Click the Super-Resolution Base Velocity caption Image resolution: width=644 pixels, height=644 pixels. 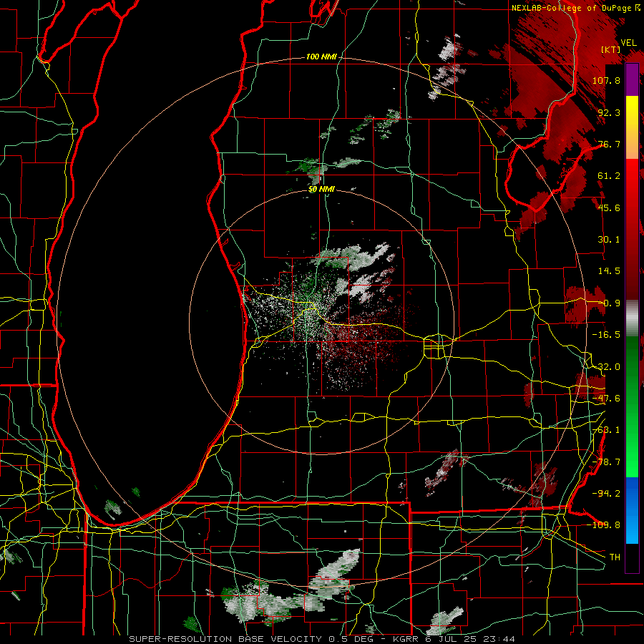322,639
